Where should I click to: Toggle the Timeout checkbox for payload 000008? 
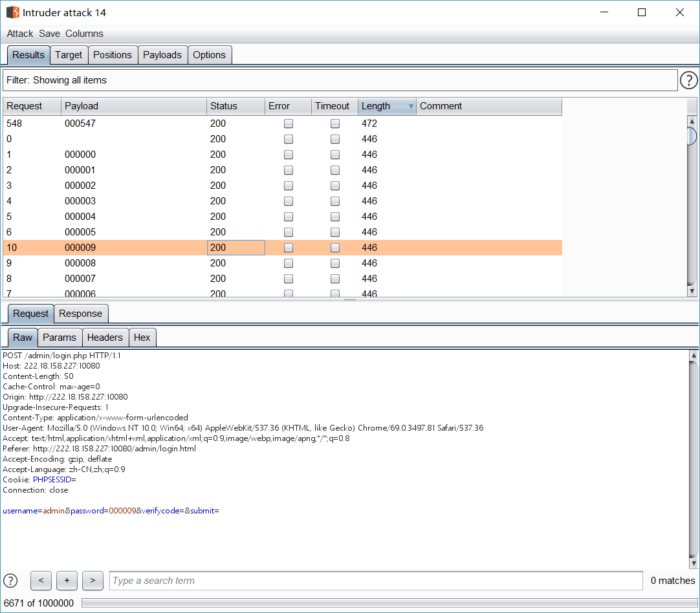coord(335,263)
